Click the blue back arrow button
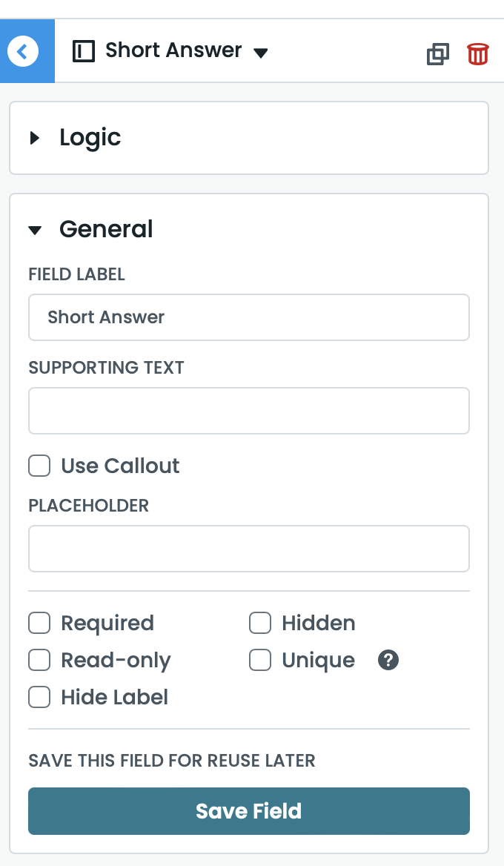Screen dimensions: 504x866 tap(24, 51)
